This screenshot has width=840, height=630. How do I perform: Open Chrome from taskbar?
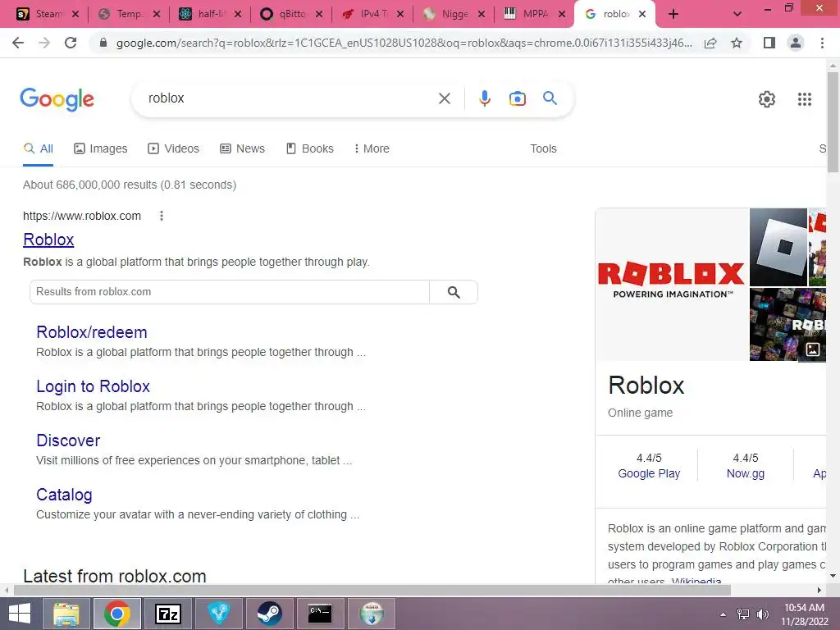tap(117, 614)
